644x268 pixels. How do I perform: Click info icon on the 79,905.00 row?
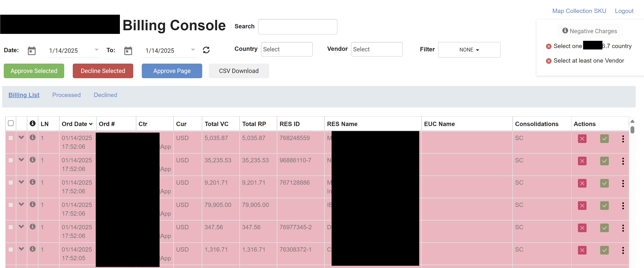click(x=32, y=204)
